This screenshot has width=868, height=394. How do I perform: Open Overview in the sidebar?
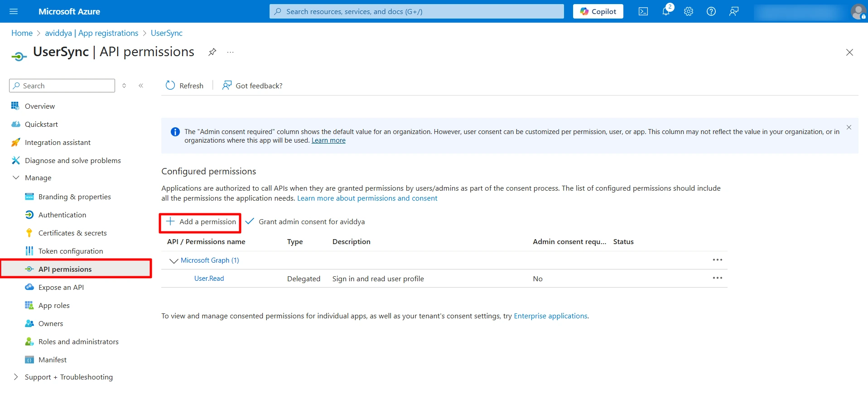40,106
